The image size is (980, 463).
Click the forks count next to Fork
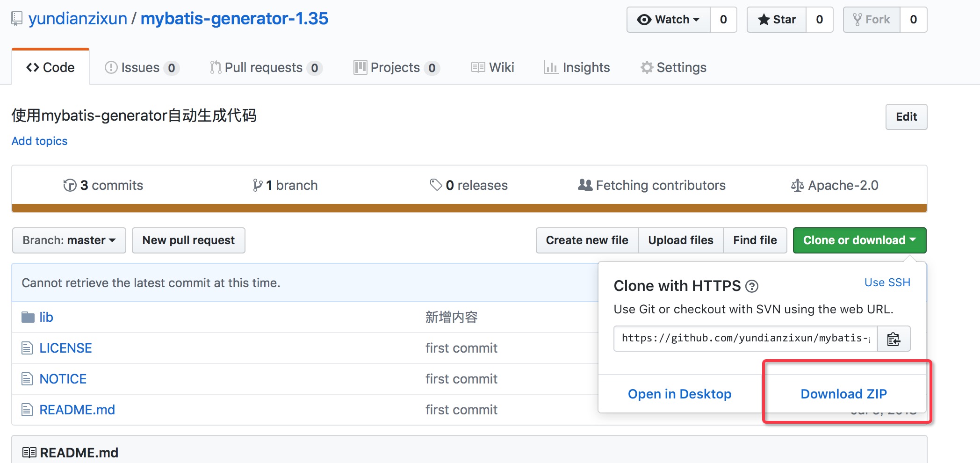(x=913, y=20)
